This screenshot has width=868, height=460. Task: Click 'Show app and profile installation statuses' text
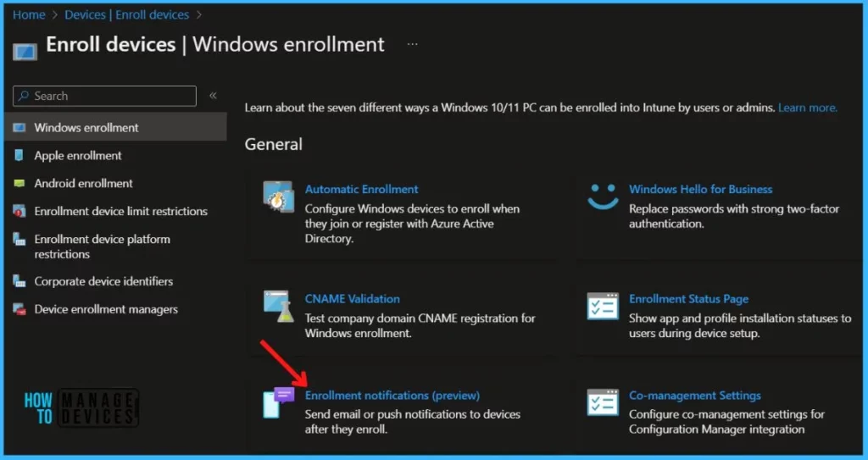[740, 326]
